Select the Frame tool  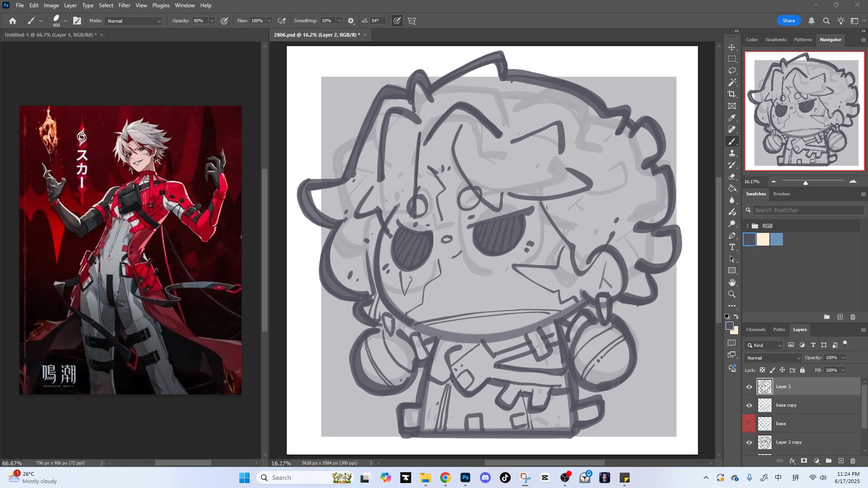coord(732,106)
